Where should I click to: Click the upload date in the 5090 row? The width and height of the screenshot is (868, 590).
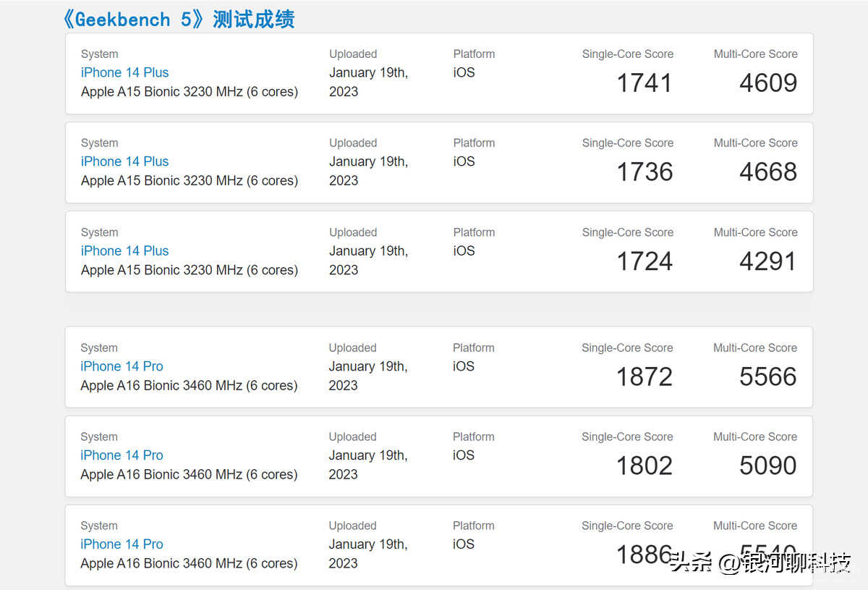tap(368, 465)
